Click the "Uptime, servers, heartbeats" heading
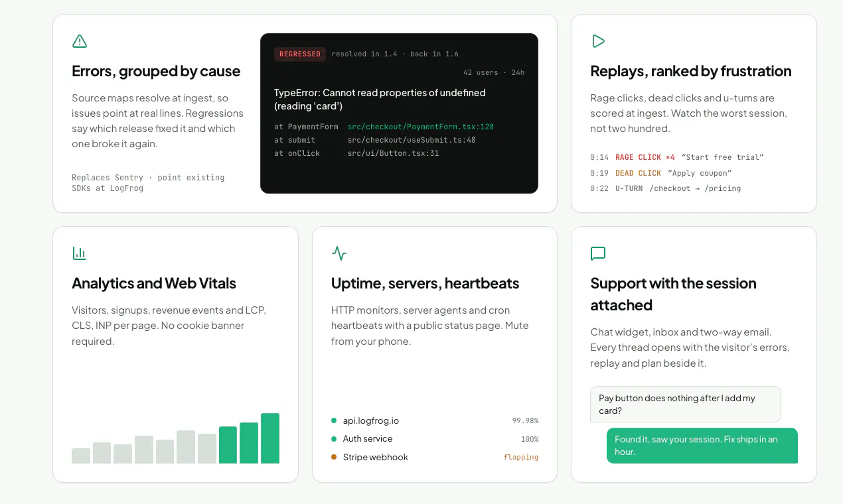 (x=425, y=283)
